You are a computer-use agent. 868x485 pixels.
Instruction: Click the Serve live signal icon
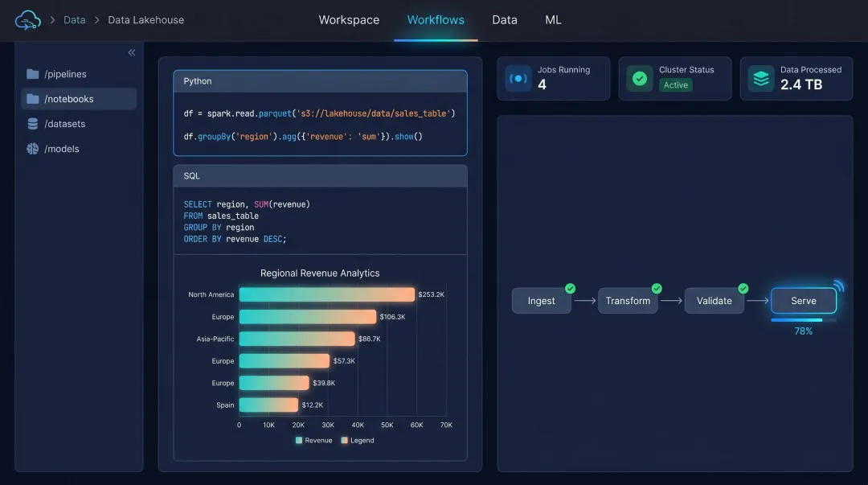pyautogui.click(x=838, y=286)
